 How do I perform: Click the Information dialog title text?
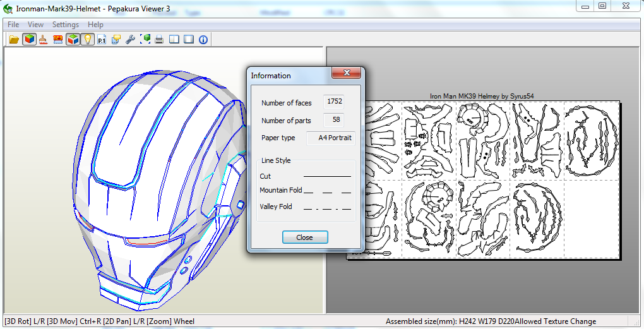tap(271, 76)
